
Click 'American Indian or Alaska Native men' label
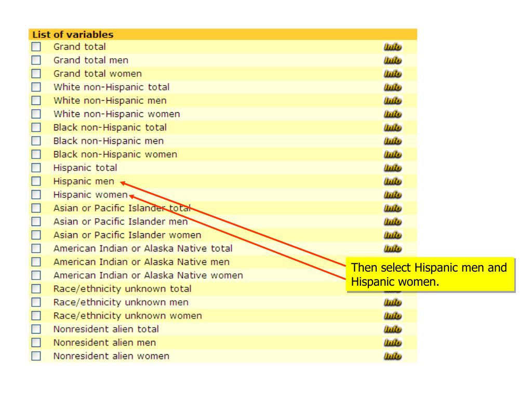pos(141,262)
